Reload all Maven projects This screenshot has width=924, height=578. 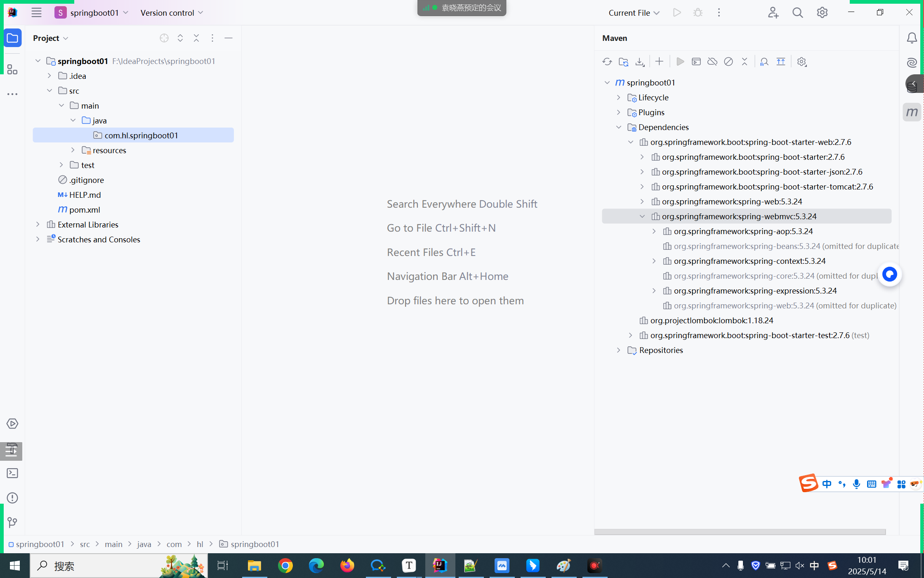click(x=607, y=62)
